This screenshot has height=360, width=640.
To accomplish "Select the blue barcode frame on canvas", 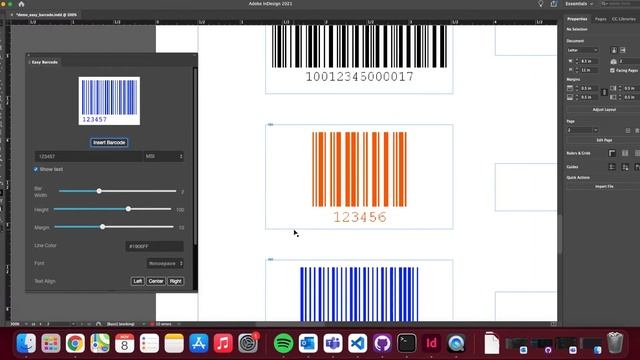I will click(x=359, y=291).
